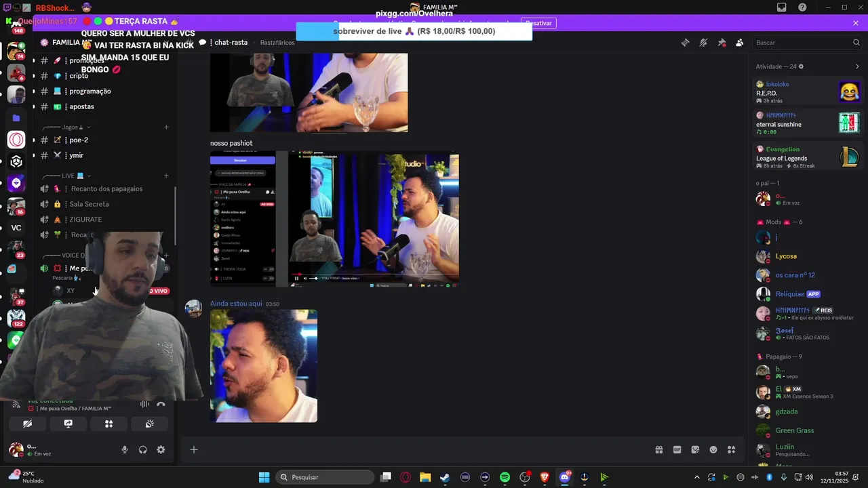Open the emoji picker

point(713,449)
